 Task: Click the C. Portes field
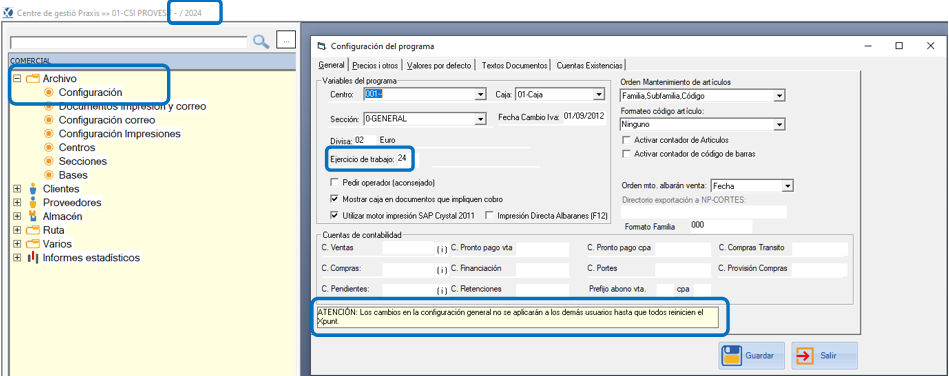point(683,269)
